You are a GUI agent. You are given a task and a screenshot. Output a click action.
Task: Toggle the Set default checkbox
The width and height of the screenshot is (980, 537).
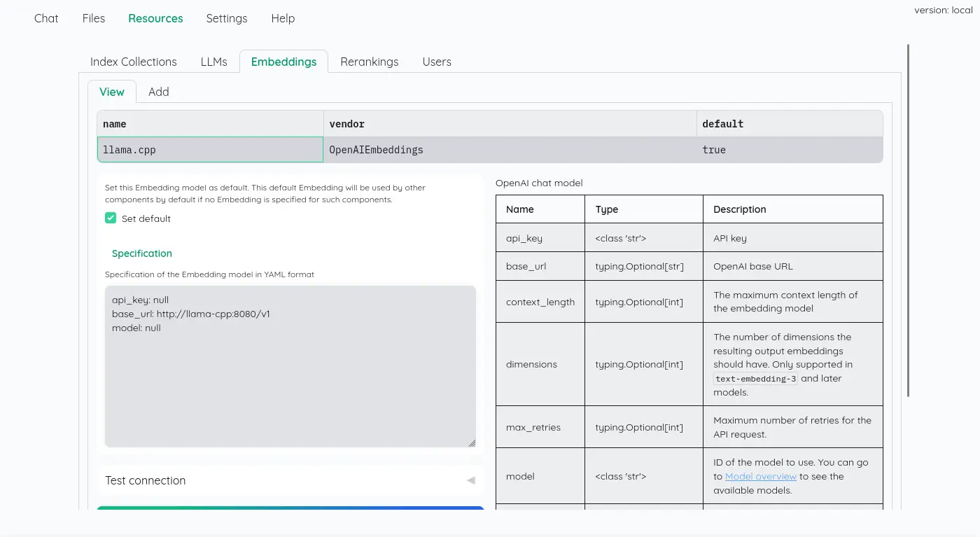click(x=111, y=218)
